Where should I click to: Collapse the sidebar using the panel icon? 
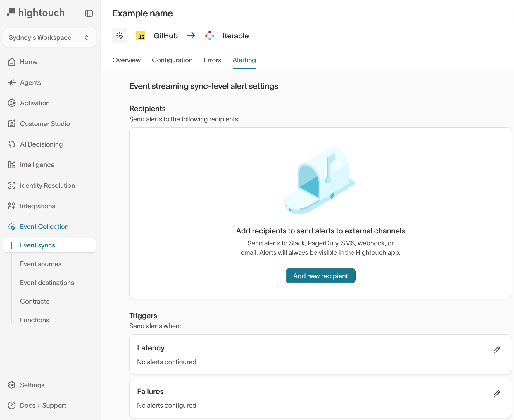89,13
